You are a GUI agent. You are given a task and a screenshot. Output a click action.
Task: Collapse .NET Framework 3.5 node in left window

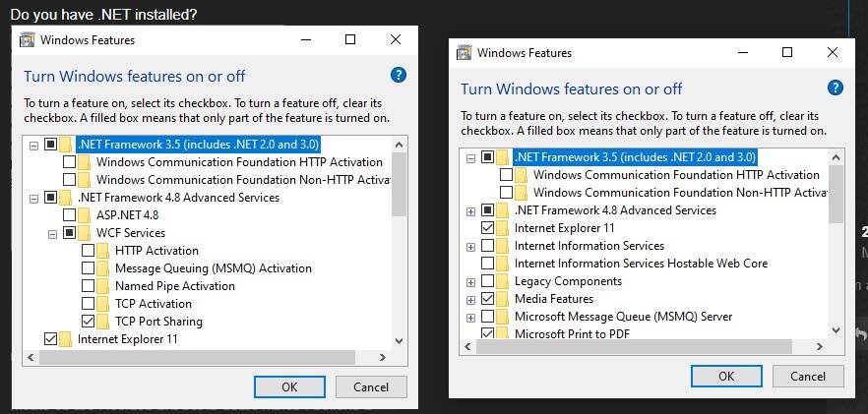[34, 145]
